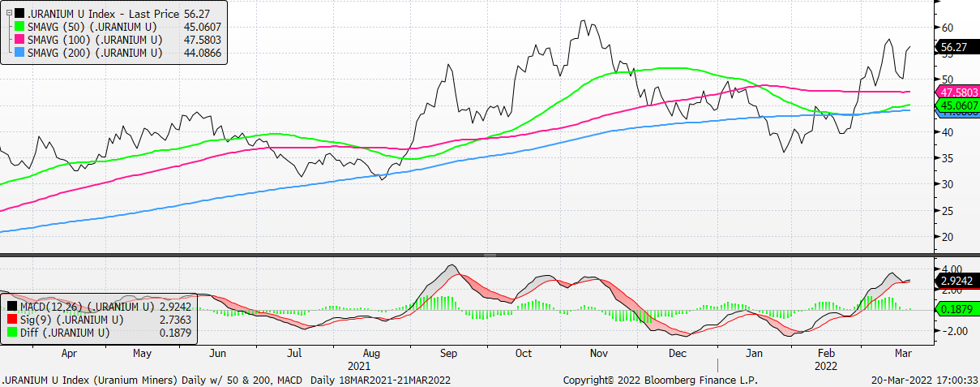Click the 2021 year label on the time axis
Screen dimensions: 980x387
pos(357,366)
